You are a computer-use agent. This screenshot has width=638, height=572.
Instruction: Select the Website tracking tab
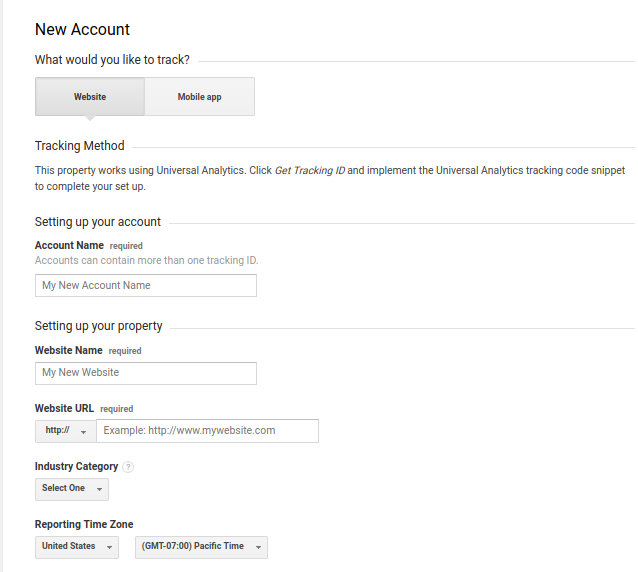point(90,97)
